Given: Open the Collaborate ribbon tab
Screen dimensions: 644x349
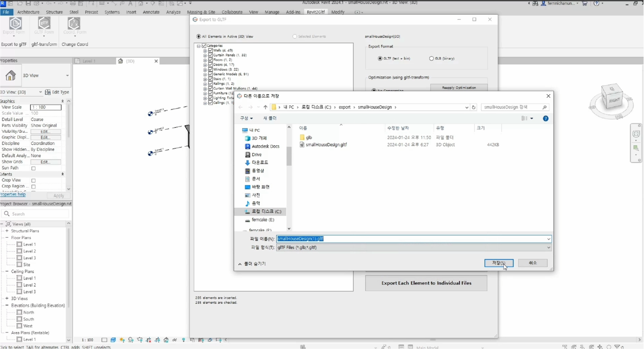Looking at the screenshot, I should 232,12.
